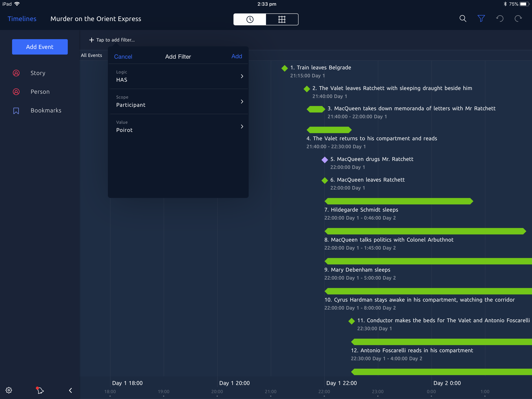Switch to timeline clock view
Viewport: 532px width, 399px height.
(250, 19)
